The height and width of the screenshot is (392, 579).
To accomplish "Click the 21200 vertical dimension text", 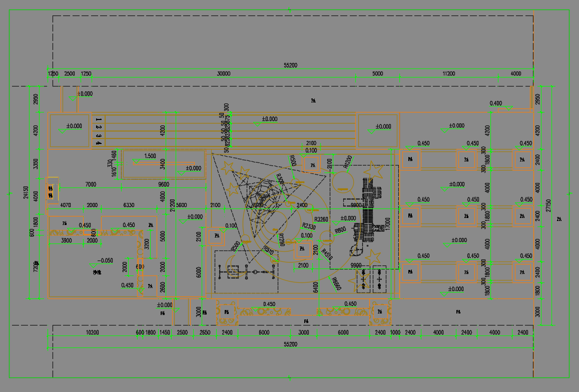I will tap(172, 205).
